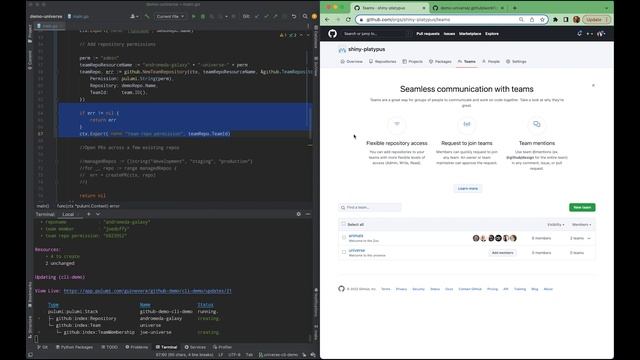
Task: Go back in the Chrome browser
Action: [327, 19]
